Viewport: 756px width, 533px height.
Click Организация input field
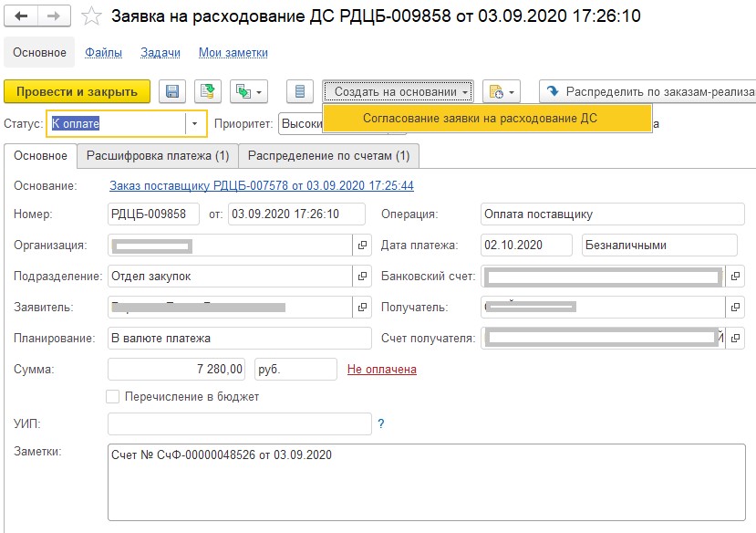230,245
